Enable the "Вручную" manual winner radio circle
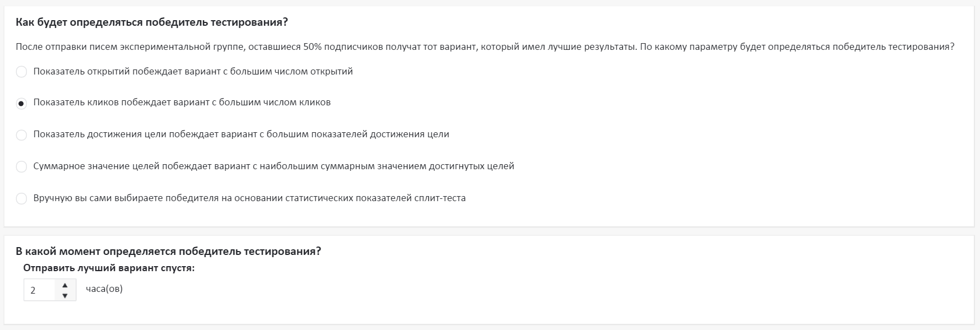The width and height of the screenshot is (980, 330). 21,198
